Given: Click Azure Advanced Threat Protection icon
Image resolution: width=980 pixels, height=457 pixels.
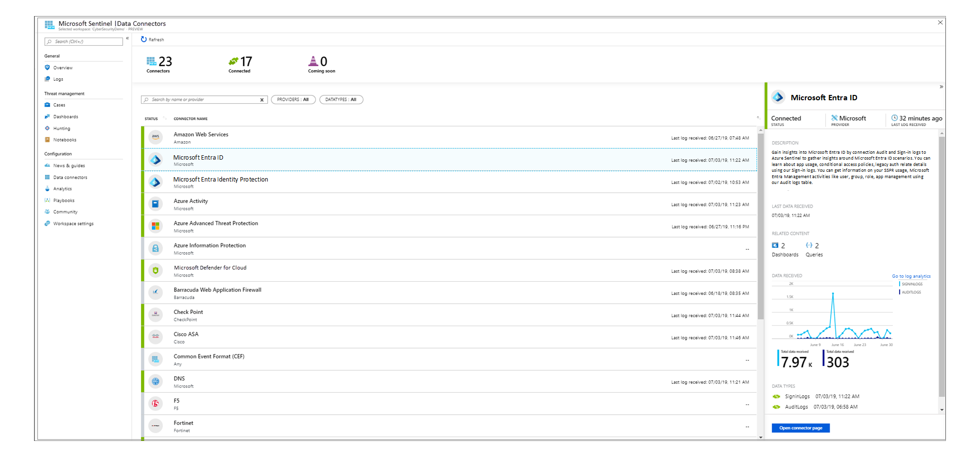Looking at the screenshot, I should (155, 226).
